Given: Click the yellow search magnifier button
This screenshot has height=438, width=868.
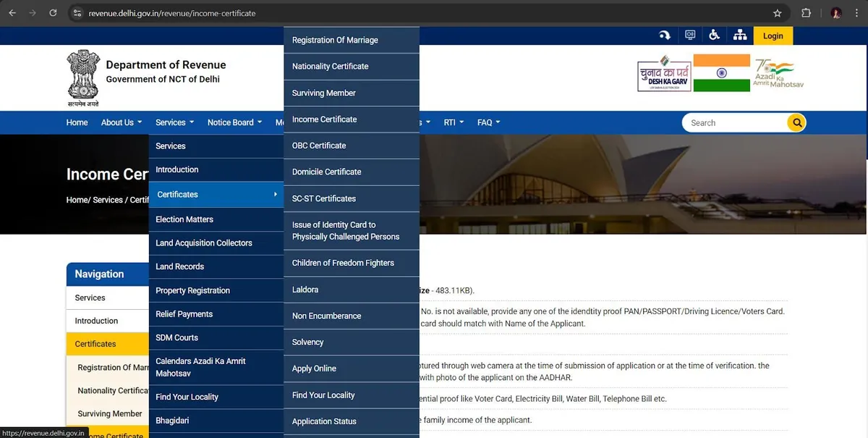Looking at the screenshot, I should click(x=796, y=123).
